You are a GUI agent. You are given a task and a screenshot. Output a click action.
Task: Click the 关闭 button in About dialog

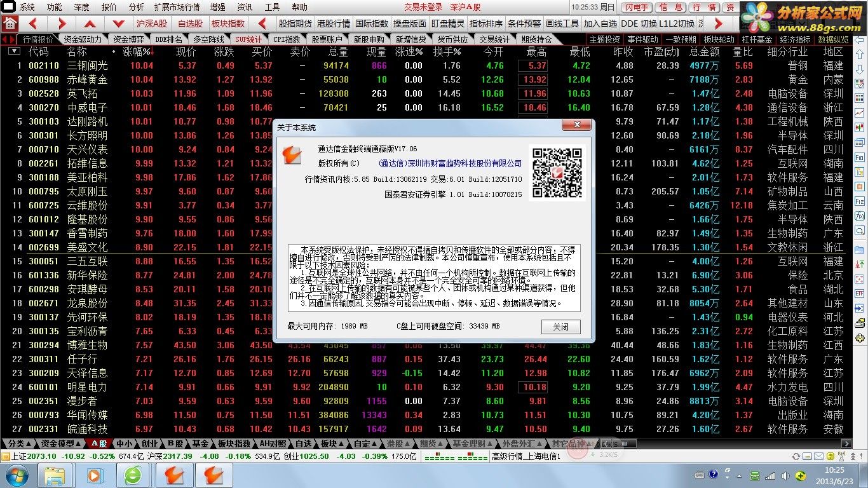point(561,327)
